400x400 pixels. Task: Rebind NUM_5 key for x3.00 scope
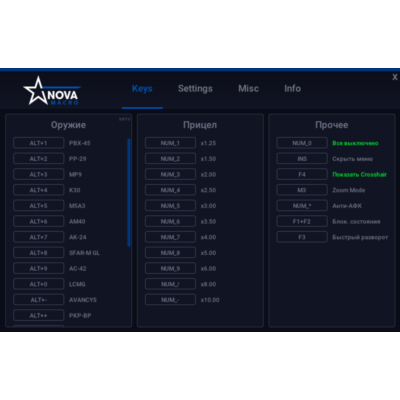point(170,206)
